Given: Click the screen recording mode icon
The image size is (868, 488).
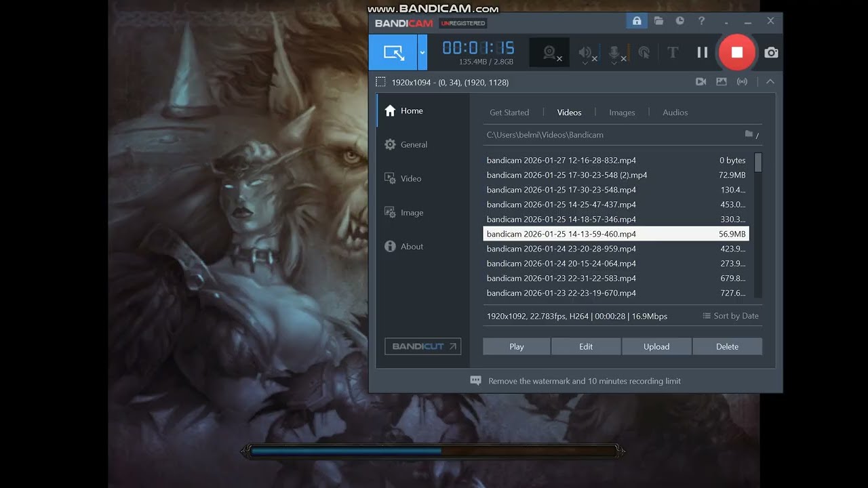Looking at the screenshot, I should click(x=393, y=52).
